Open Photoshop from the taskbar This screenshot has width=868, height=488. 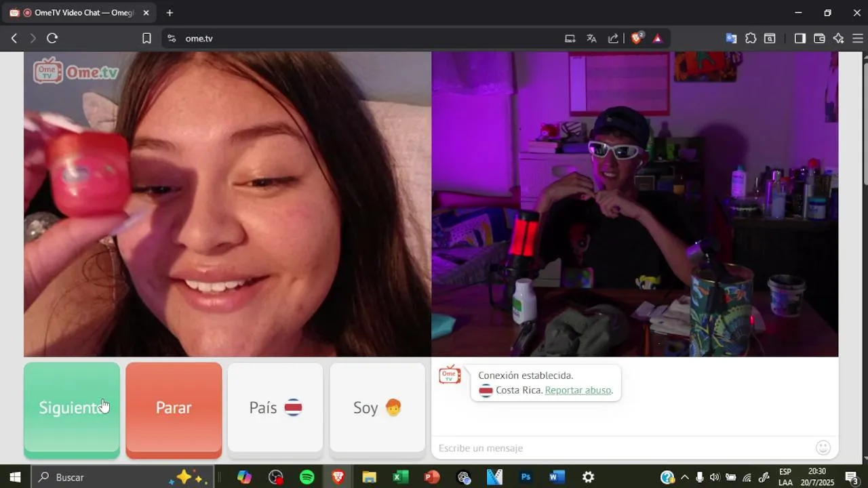click(x=526, y=477)
